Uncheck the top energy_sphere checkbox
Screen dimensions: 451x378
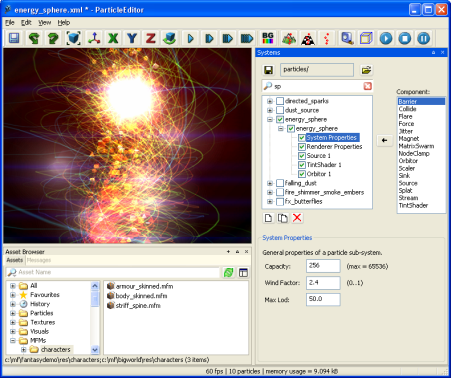coord(280,119)
